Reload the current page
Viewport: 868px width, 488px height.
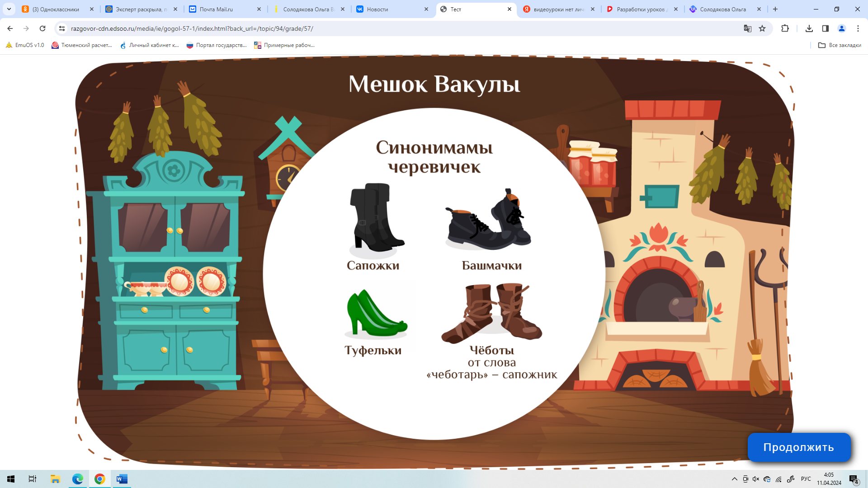pos(42,28)
